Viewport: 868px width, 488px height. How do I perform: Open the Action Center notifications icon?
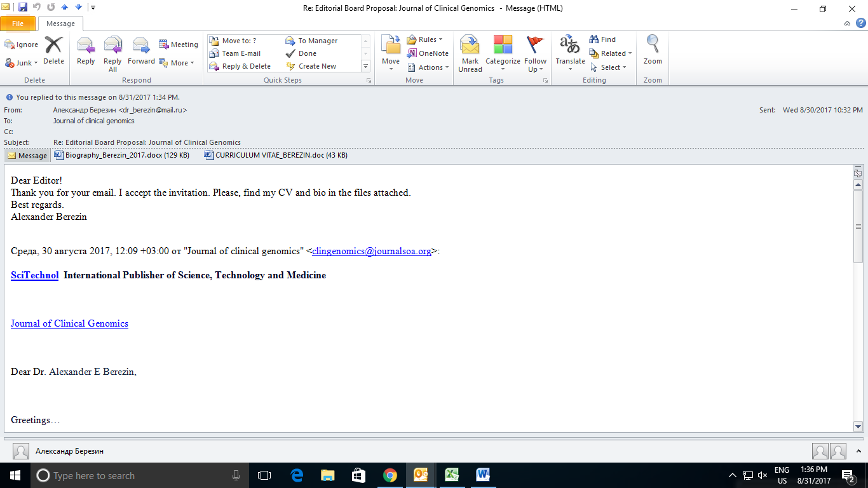(x=848, y=475)
